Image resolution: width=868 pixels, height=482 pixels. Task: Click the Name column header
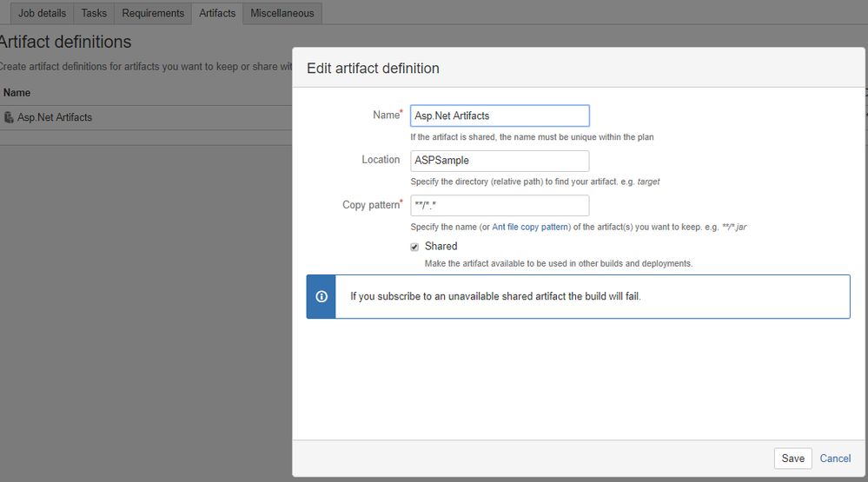point(17,93)
